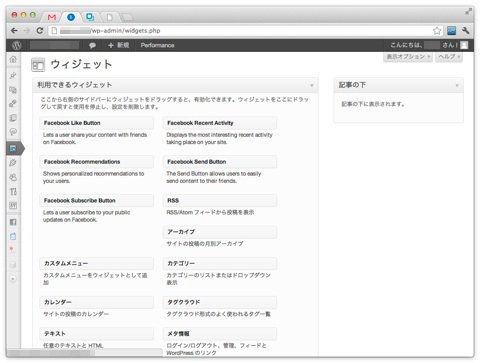Select the Facebook Recent Activity widget
The height and width of the screenshot is (363, 480).
click(220, 123)
